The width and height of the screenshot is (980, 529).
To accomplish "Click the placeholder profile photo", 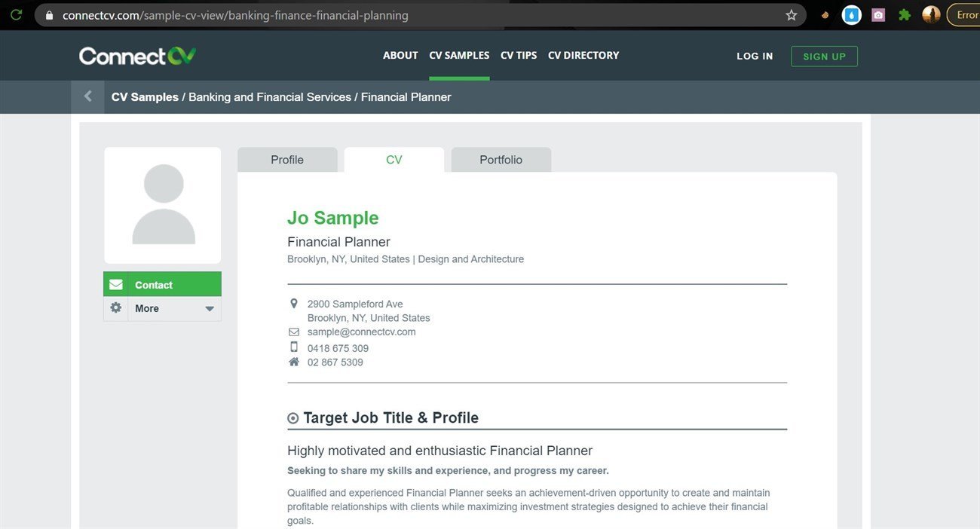I will [x=162, y=204].
